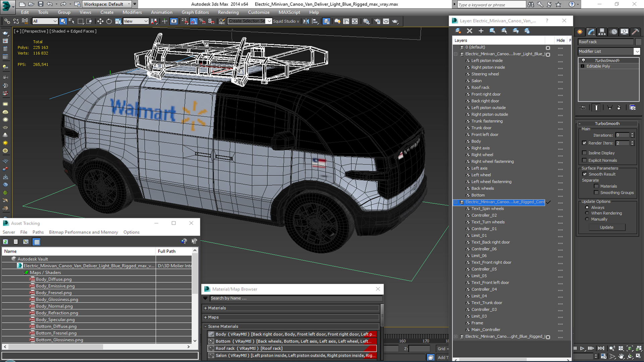Open the View reference coordinate dropdown
Screen dimensions: 644x362
[x=136, y=21]
